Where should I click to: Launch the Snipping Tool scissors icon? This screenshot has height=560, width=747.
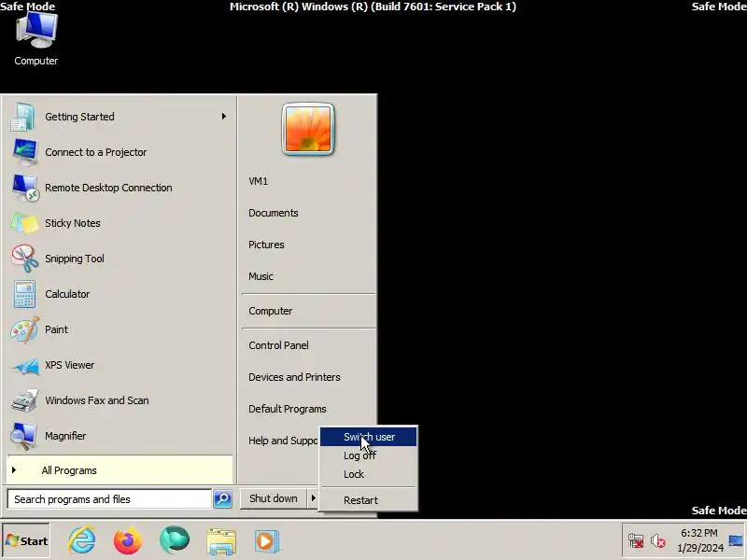tap(25, 259)
